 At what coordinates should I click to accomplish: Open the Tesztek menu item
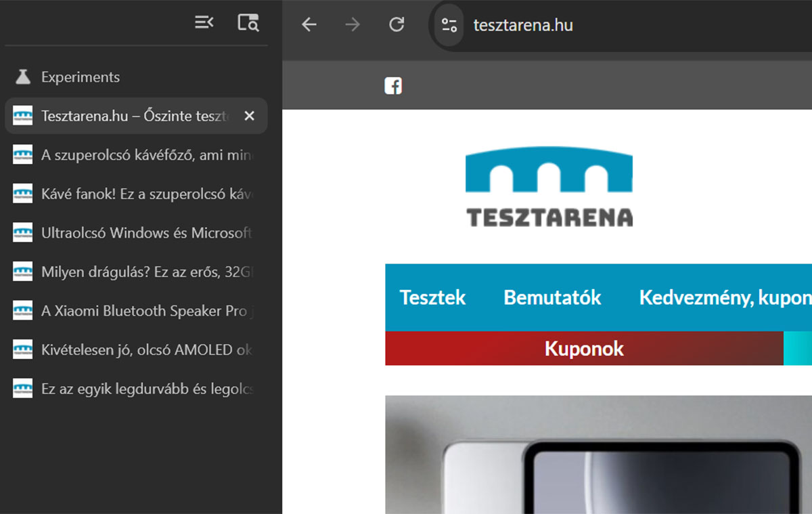432,298
